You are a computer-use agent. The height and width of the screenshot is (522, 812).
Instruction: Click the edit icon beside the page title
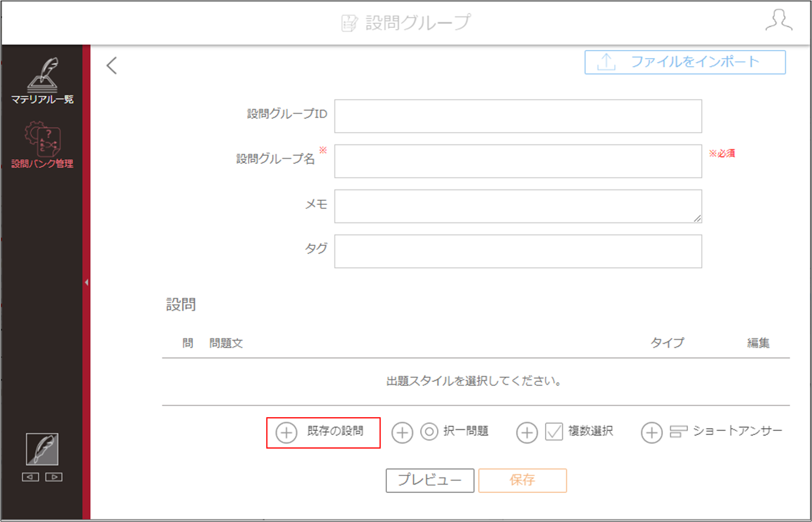click(x=349, y=23)
